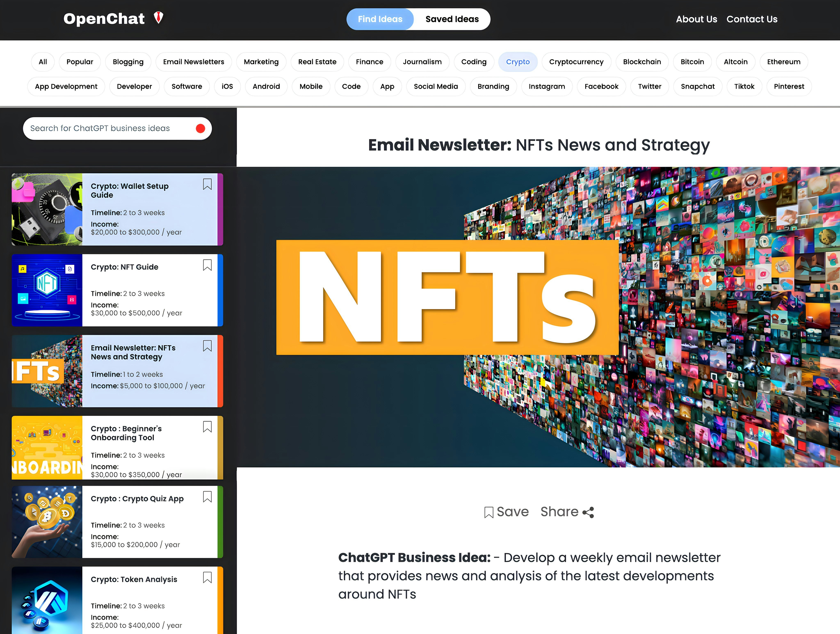Switch to the Saved Ideas tab
Screen dimensions: 840x634
[x=452, y=19]
